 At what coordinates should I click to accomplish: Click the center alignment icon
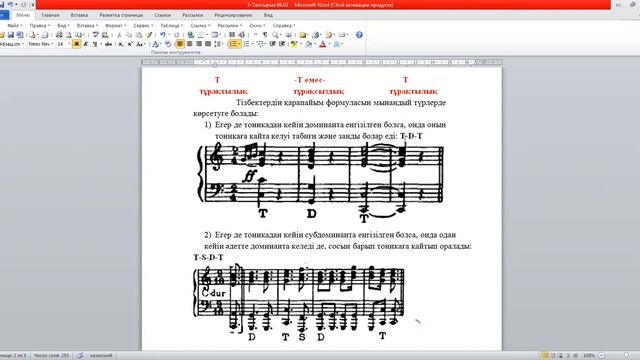(x=189, y=44)
